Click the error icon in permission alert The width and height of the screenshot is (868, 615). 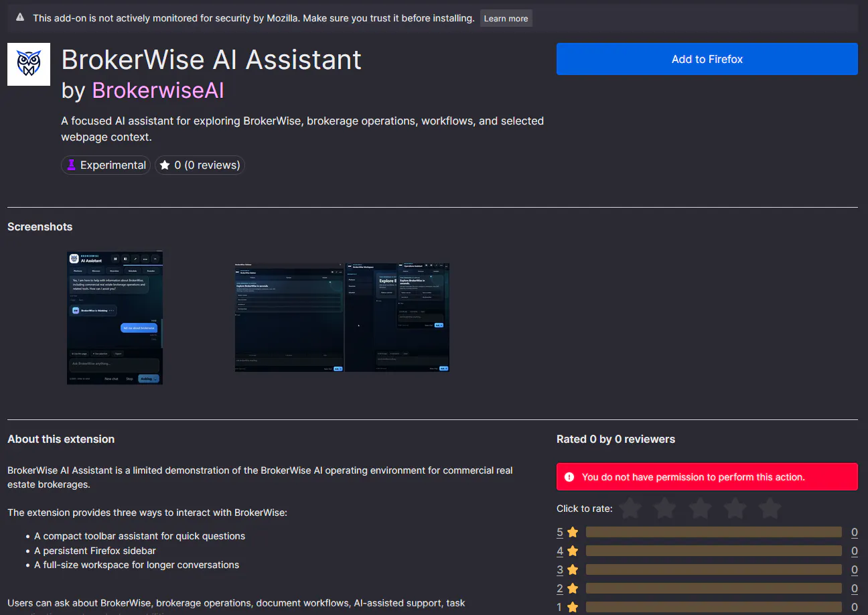point(569,477)
